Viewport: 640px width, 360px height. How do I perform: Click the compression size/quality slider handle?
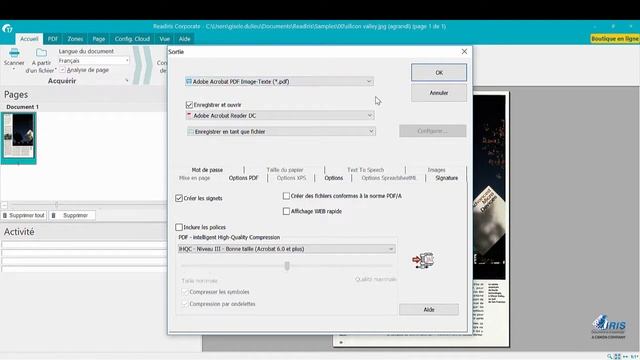(x=287, y=266)
